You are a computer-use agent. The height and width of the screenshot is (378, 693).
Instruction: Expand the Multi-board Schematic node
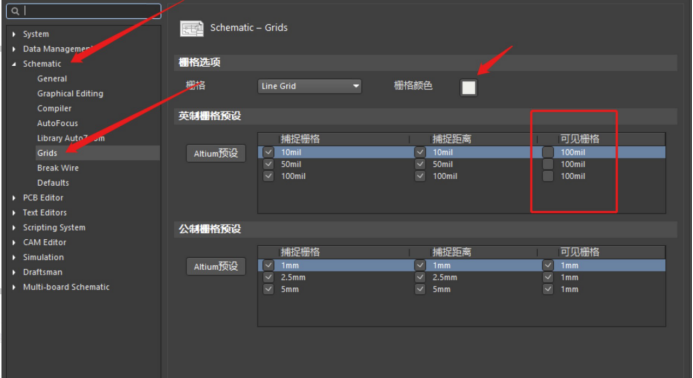(14, 287)
